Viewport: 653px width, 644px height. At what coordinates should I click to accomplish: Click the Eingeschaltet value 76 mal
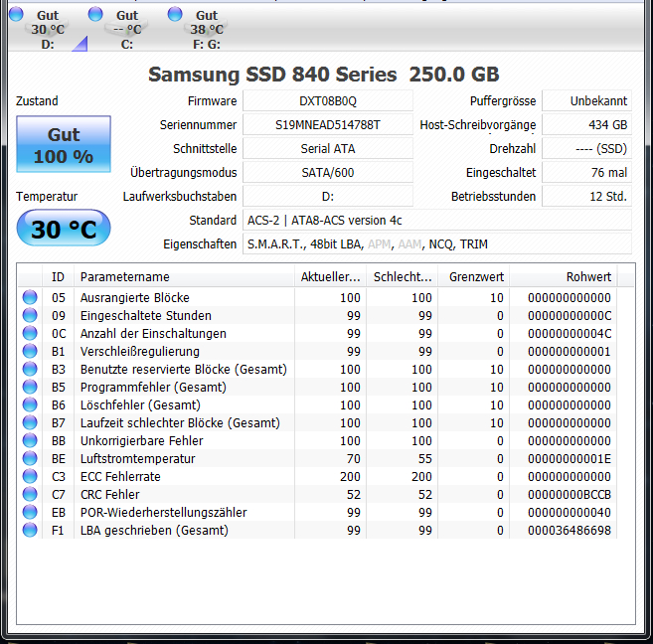[586, 172]
